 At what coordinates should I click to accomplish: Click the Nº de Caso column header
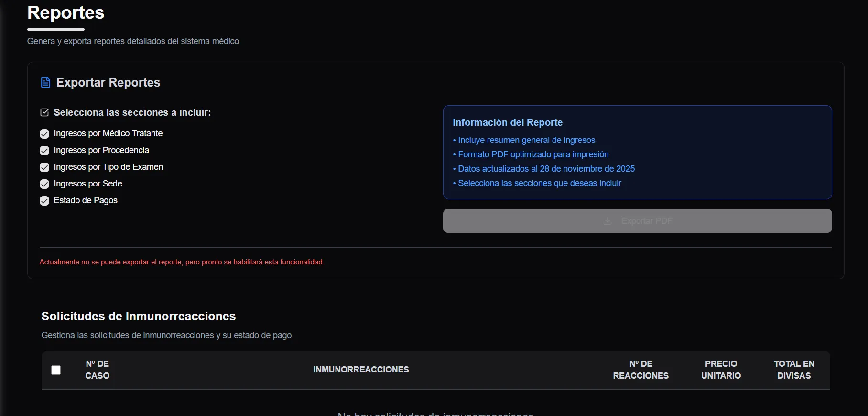(x=98, y=370)
